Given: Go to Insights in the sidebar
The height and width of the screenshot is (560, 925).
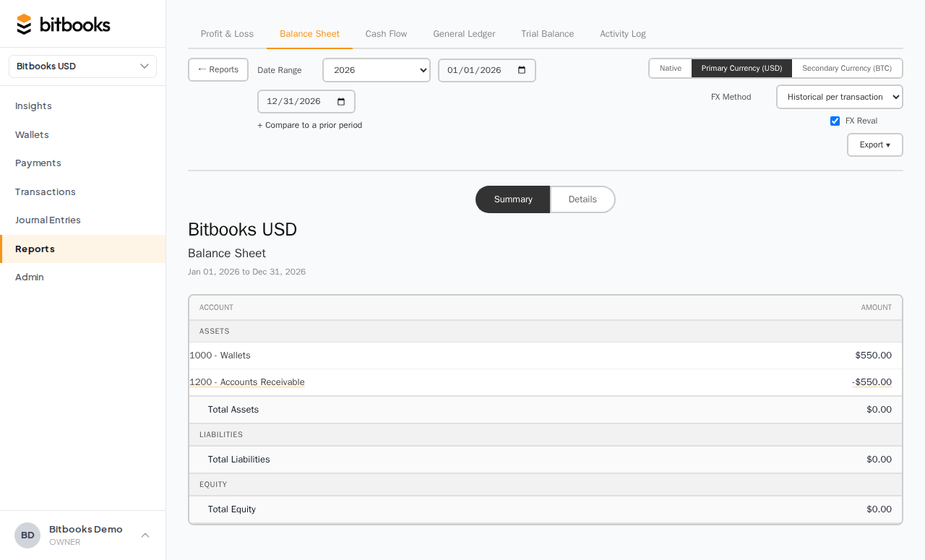Looking at the screenshot, I should point(82,105).
